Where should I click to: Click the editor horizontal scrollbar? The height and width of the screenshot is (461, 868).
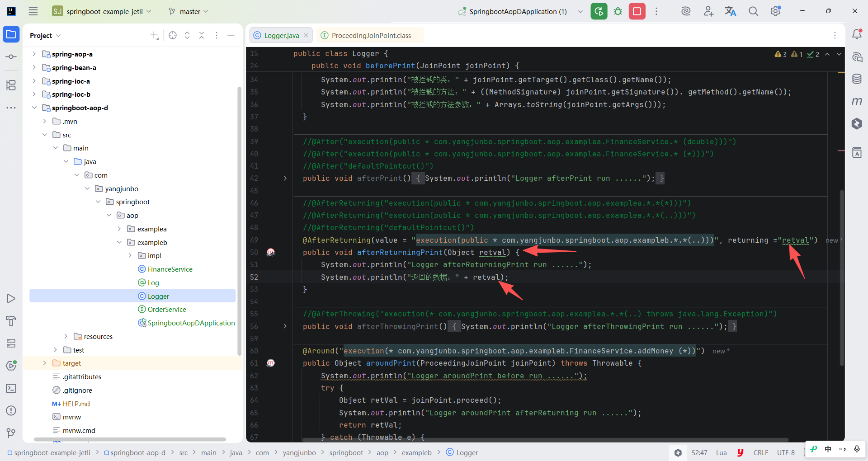[x=546, y=439]
